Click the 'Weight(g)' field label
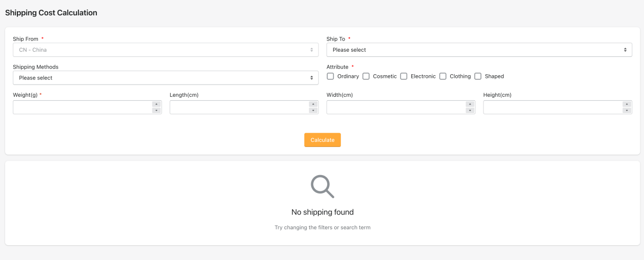The width and height of the screenshot is (644, 260). pos(25,95)
